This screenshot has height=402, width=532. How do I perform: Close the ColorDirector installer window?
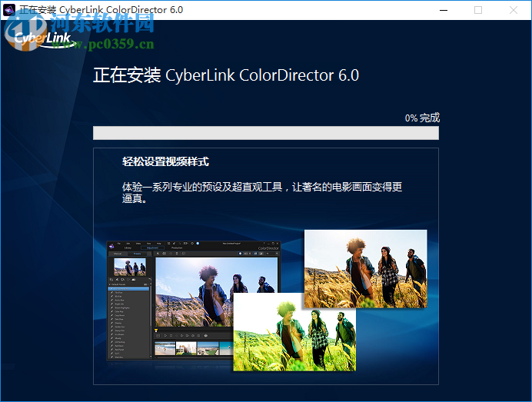click(514, 10)
